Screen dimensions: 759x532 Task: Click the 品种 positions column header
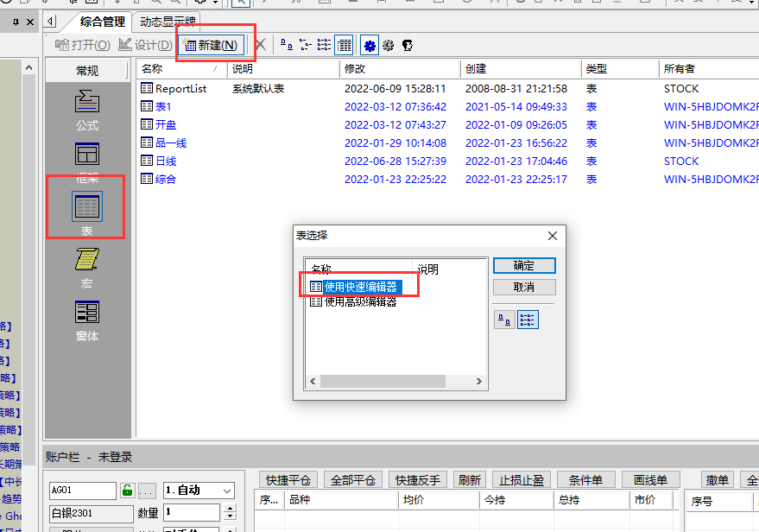click(341, 500)
